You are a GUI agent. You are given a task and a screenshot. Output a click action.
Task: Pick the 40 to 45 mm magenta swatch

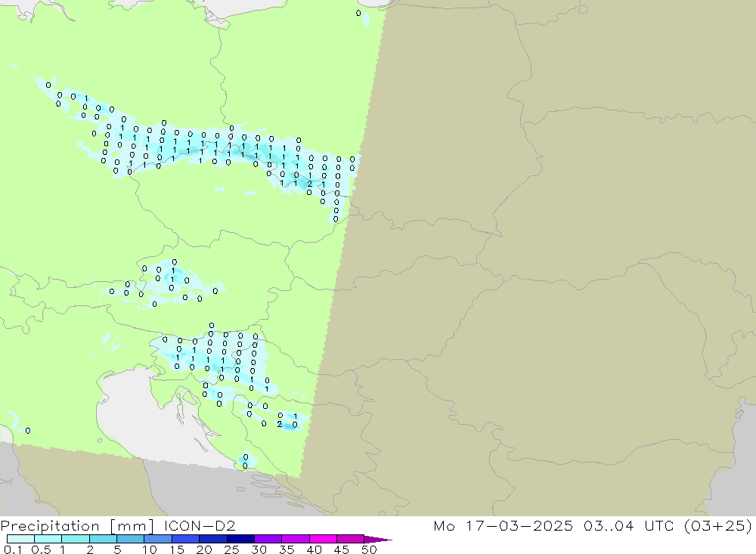tap(323, 539)
